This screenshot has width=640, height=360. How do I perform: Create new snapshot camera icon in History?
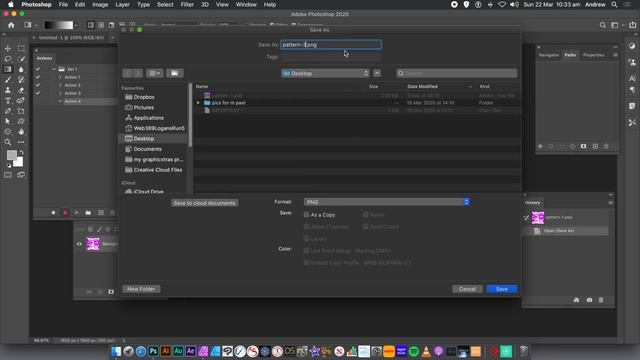pyautogui.click(x=589, y=300)
